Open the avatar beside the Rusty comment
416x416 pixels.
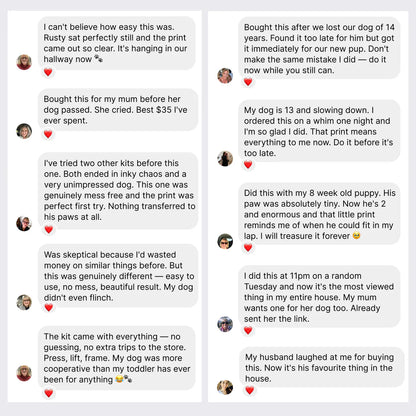coord(24,62)
